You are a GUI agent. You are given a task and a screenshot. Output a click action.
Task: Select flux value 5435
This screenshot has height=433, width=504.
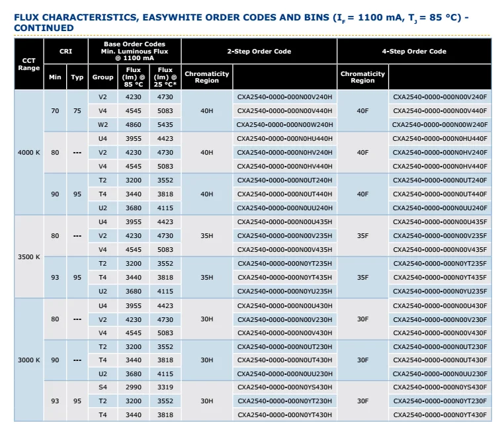click(165, 125)
